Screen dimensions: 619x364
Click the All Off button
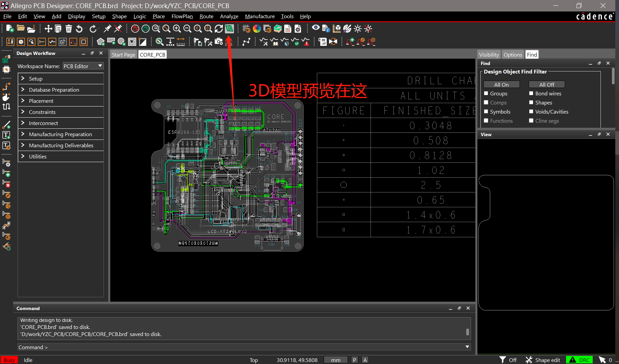[x=547, y=85]
